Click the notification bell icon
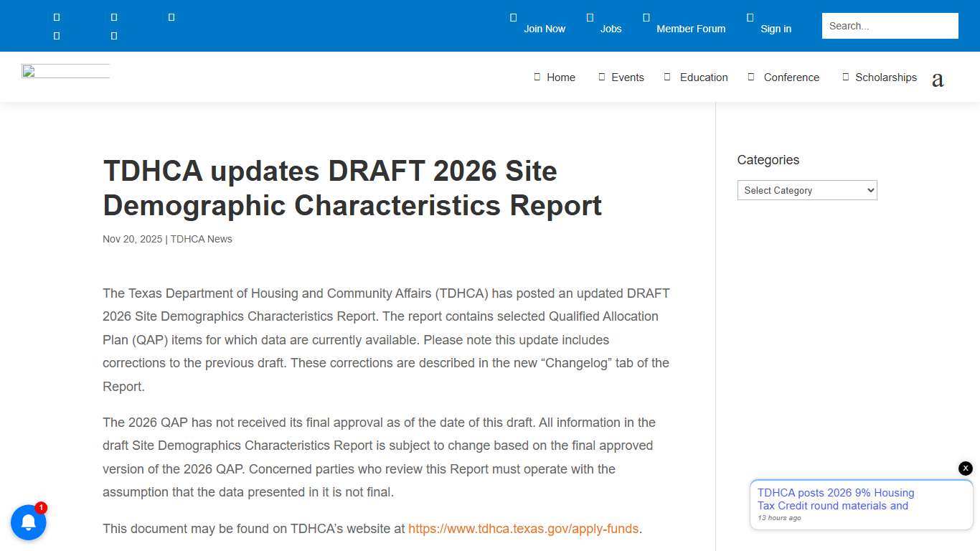This screenshot has width=980, height=551. 29,522
